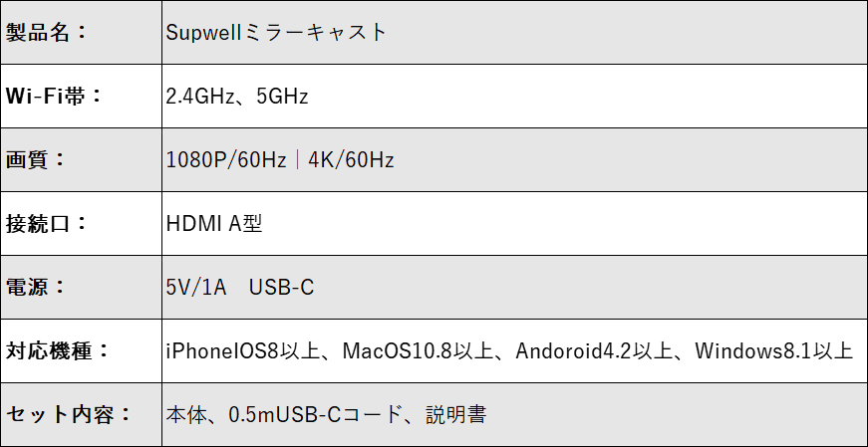Click the iPhoneIOS8以上 compatibility text
The height and width of the screenshot is (447, 868).
click(243, 351)
